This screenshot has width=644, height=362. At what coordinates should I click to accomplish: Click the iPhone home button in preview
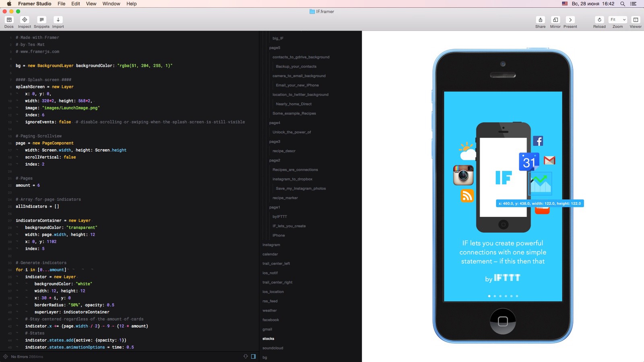pyautogui.click(x=503, y=321)
